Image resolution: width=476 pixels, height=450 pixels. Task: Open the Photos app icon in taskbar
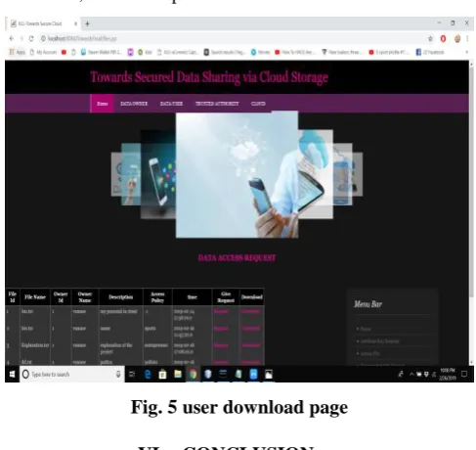(269, 374)
